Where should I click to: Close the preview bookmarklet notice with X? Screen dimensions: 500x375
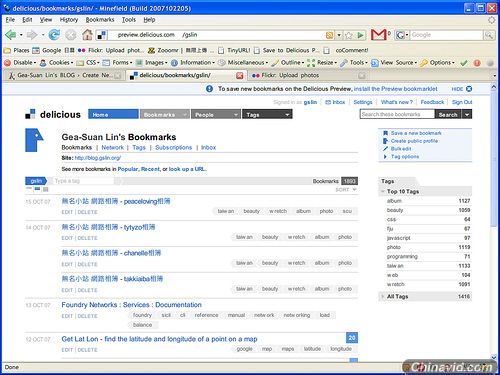point(469,89)
